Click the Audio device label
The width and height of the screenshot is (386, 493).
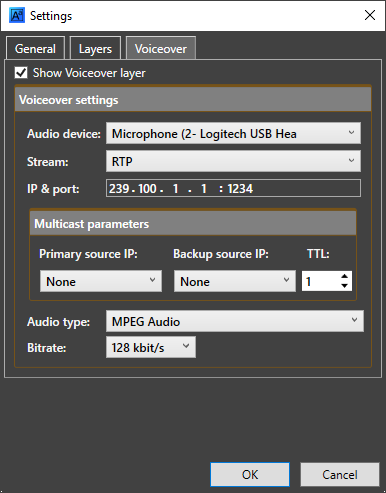tap(64, 134)
